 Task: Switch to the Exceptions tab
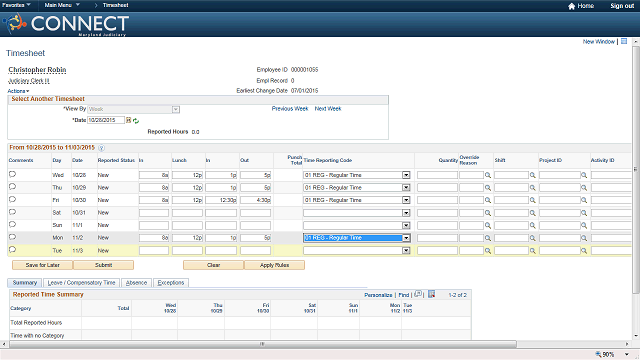pos(171,282)
